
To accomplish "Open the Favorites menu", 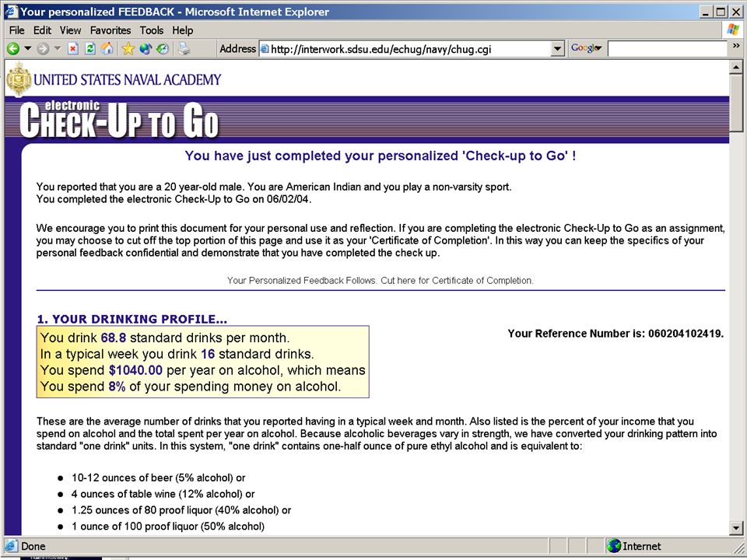I will [x=110, y=30].
